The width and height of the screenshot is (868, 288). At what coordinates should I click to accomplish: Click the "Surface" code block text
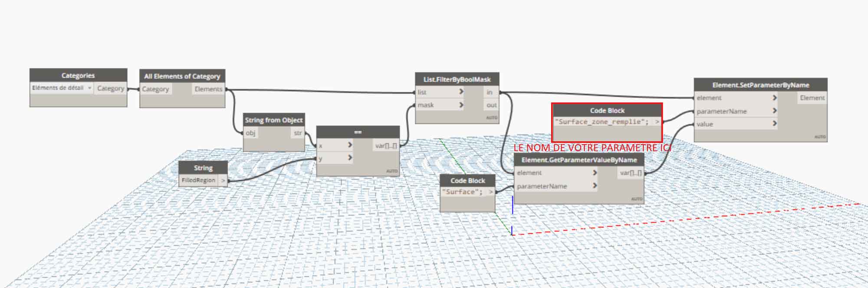click(462, 192)
